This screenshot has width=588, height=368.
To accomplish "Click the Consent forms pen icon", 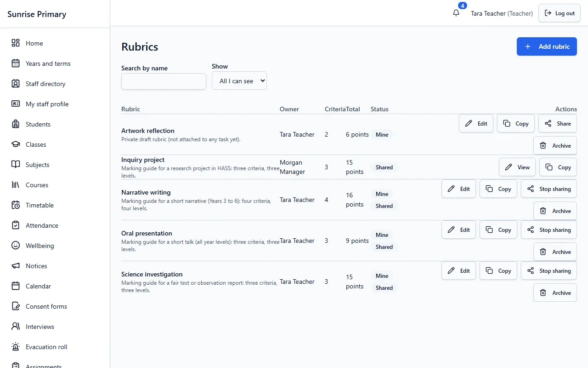I will click(16, 306).
